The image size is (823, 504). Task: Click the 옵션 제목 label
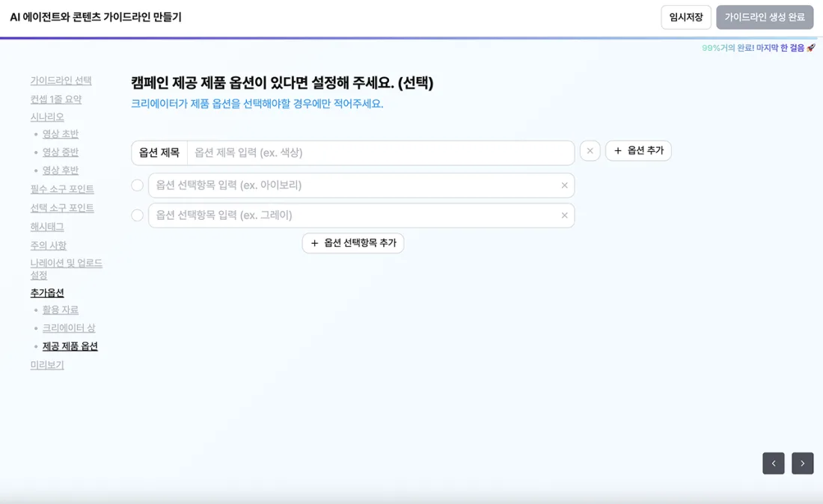pos(159,153)
